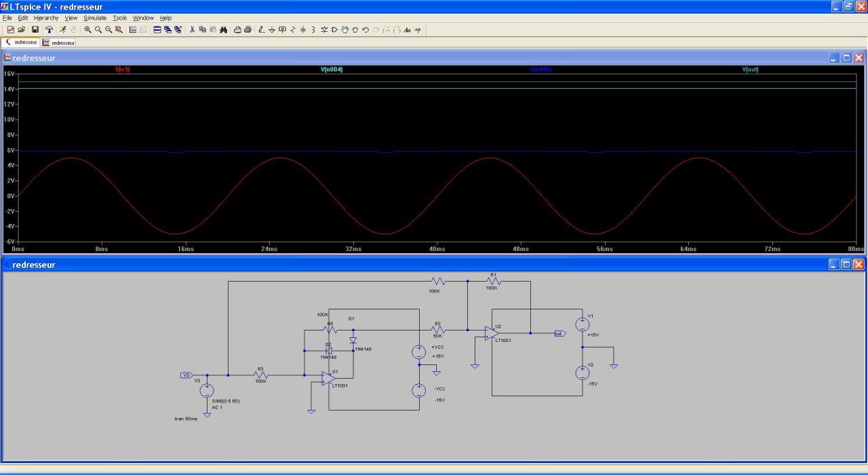Open the Hierarchy menu
Viewport: 868px width, 475px height.
click(x=46, y=18)
